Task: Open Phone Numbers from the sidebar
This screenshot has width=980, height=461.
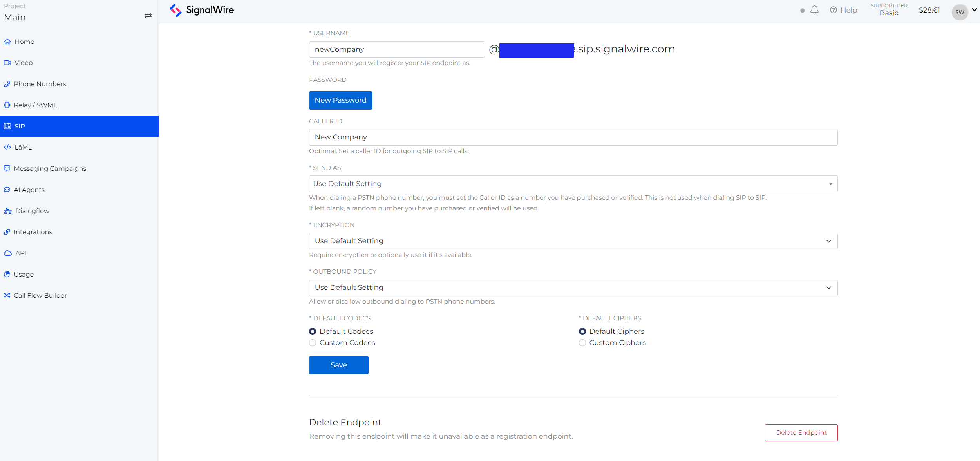Action: pos(40,83)
